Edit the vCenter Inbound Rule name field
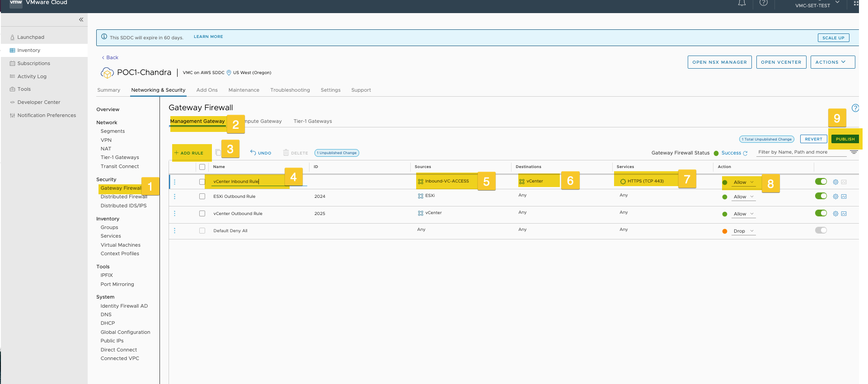 (259, 182)
